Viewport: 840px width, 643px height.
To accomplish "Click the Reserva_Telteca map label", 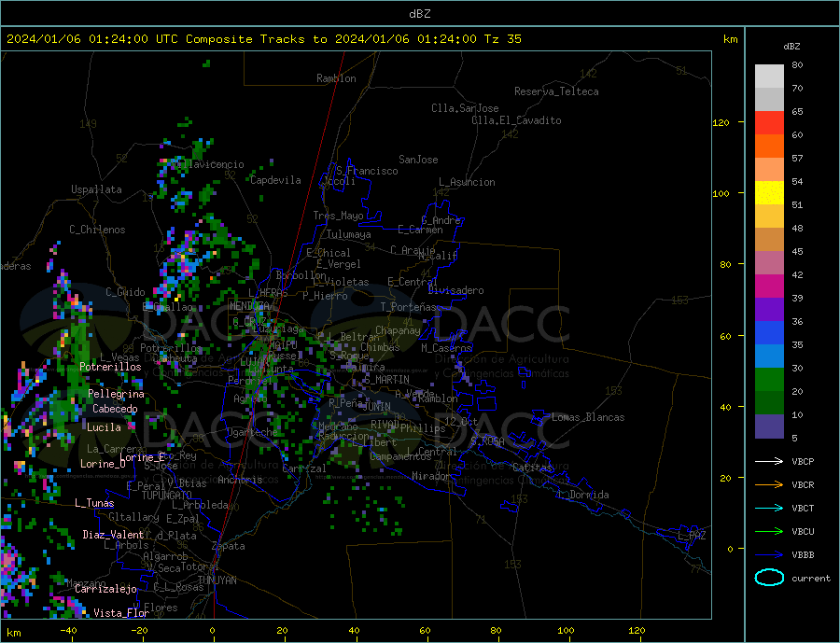I will tap(556, 91).
